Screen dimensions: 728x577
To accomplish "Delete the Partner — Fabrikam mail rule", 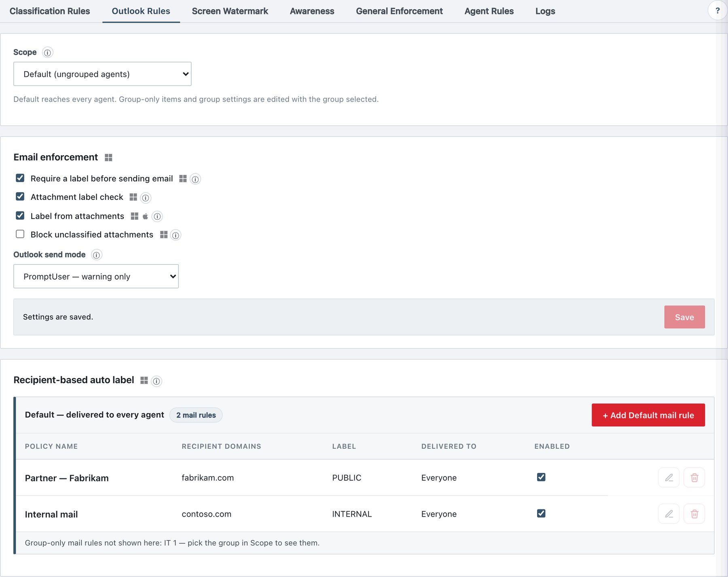I will tap(694, 477).
